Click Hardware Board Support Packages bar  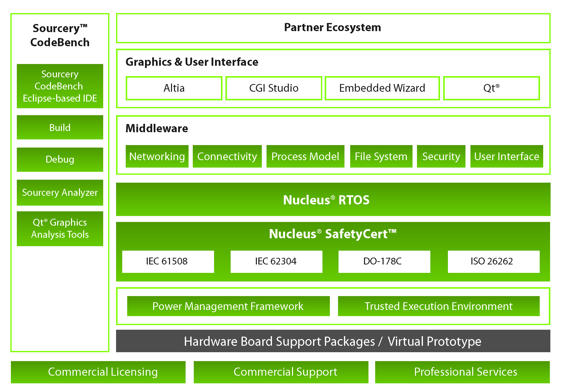333,341
